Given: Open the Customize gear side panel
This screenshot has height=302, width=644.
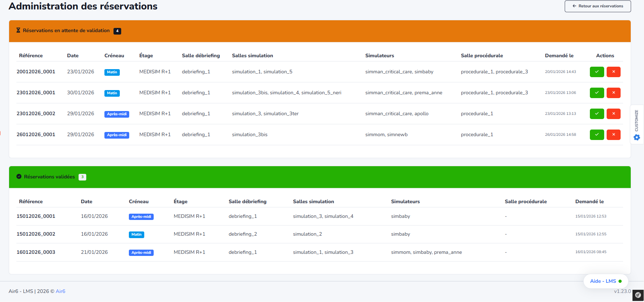Looking at the screenshot, I should click(x=637, y=137).
